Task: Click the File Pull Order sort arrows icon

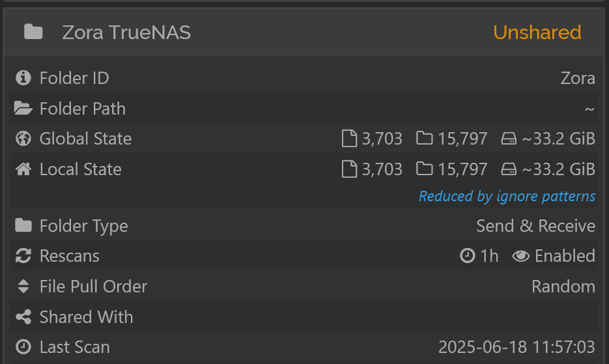Action: click(23, 287)
